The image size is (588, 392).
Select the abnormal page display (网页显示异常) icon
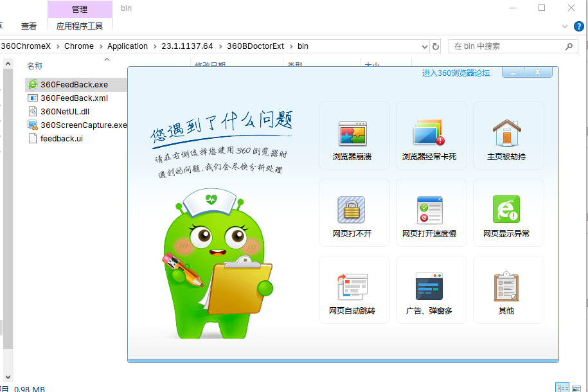506,209
